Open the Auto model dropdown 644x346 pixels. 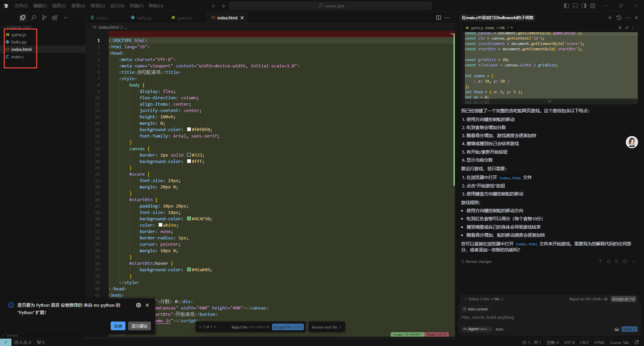point(500,329)
